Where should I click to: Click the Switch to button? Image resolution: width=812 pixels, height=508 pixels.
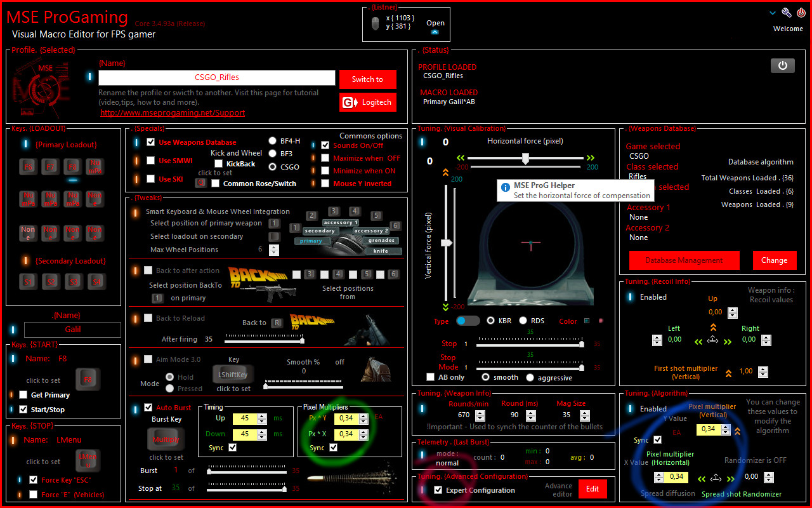click(368, 79)
